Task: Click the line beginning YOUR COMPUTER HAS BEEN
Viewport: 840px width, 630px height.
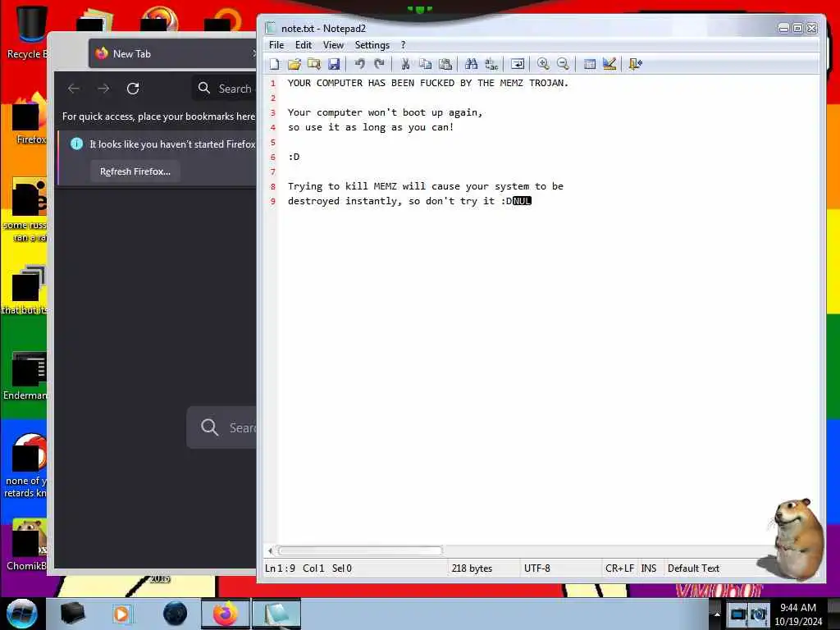Action: [x=427, y=83]
